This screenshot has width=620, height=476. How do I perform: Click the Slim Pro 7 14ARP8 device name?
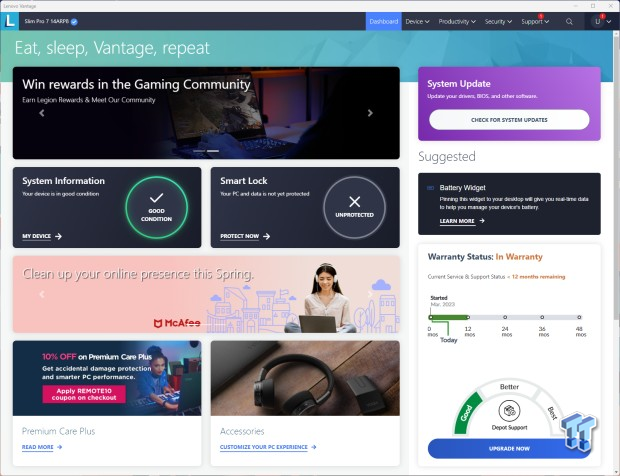[x=47, y=21]
